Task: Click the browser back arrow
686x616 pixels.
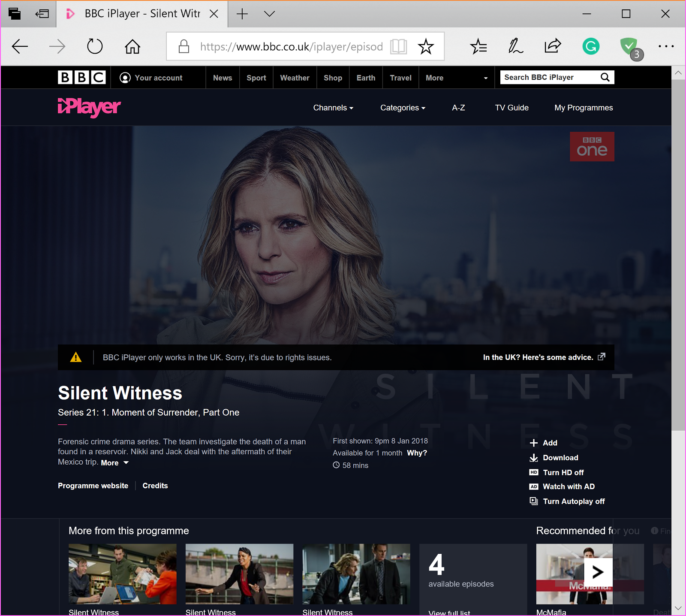Action: (x=20, y=46)
